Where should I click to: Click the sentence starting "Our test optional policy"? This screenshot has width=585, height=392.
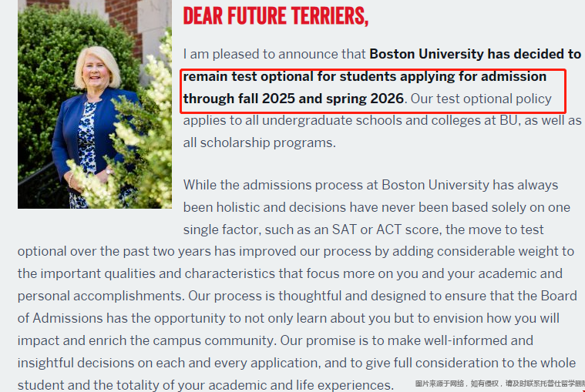(481, 99)
